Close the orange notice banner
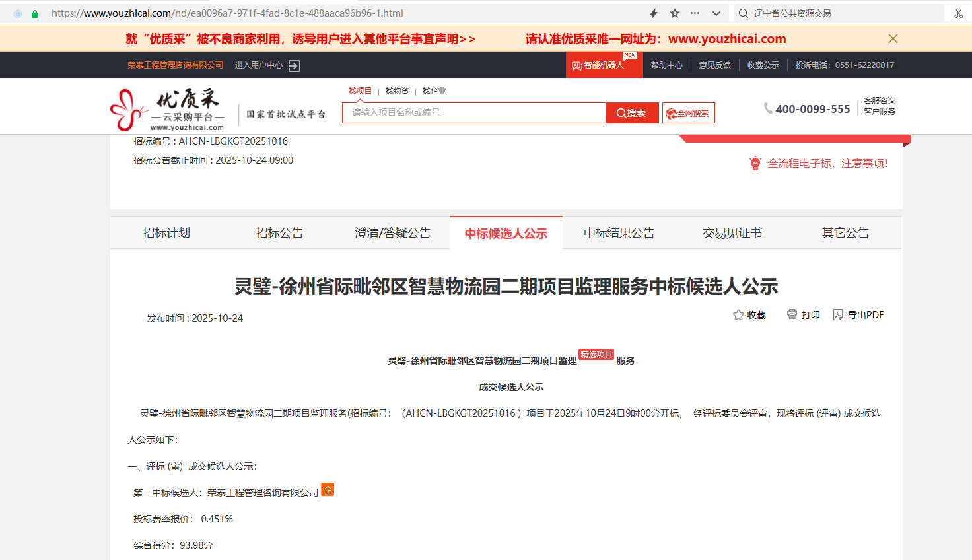The image size is (972, 560). pos(893,39)
